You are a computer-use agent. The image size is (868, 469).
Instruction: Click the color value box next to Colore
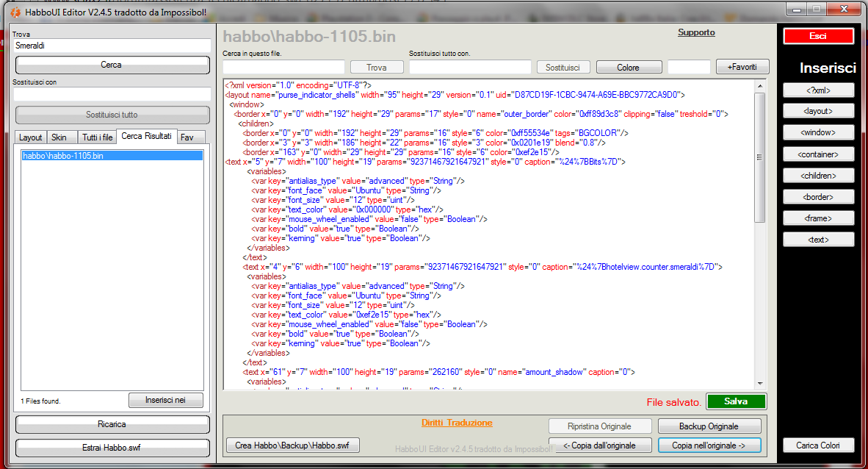point(689,67)
